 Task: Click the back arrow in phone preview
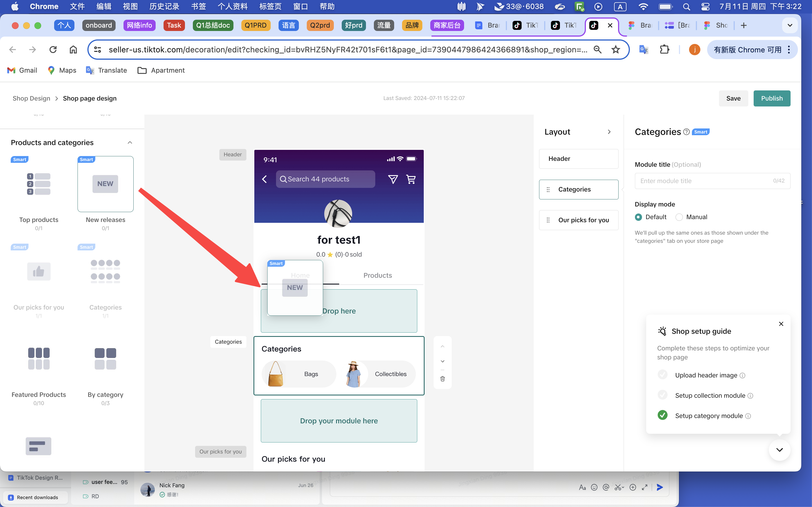265,179
